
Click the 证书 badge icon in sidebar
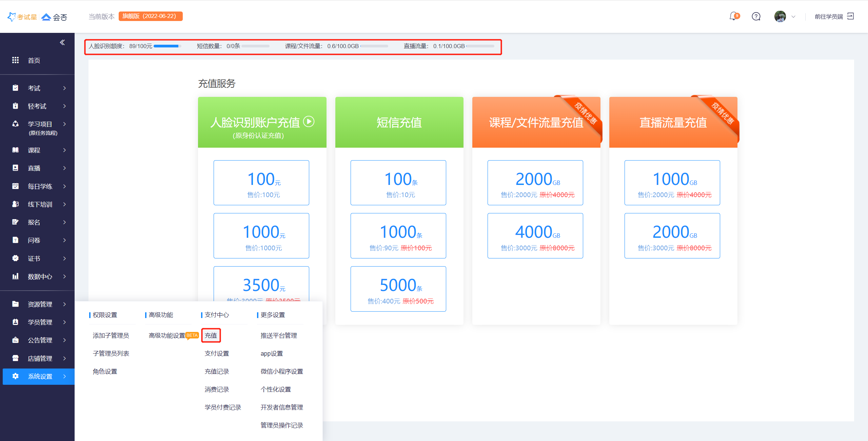[15, 258]
